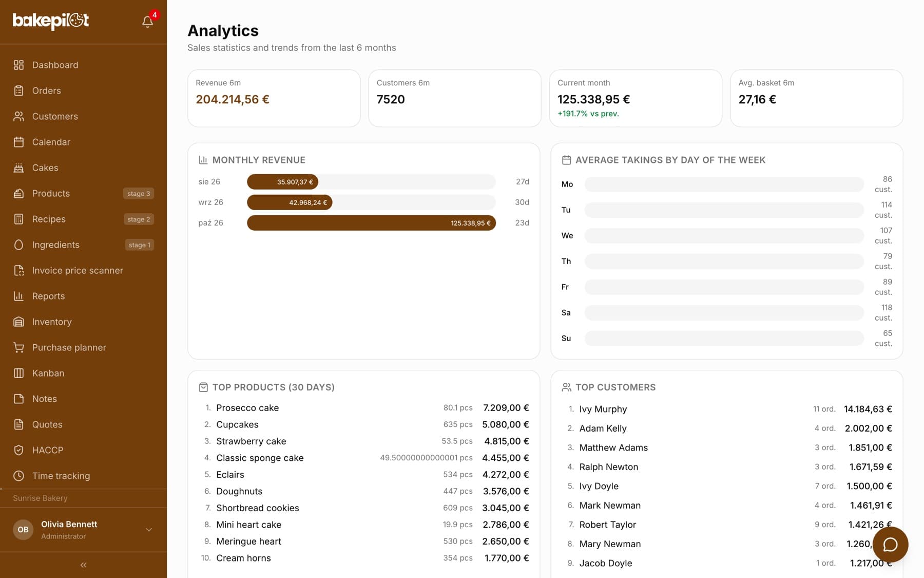The width and height of the screenshot is (924, 578).
Task: Click the OB user avatar
Action: (x=23, y=530)
